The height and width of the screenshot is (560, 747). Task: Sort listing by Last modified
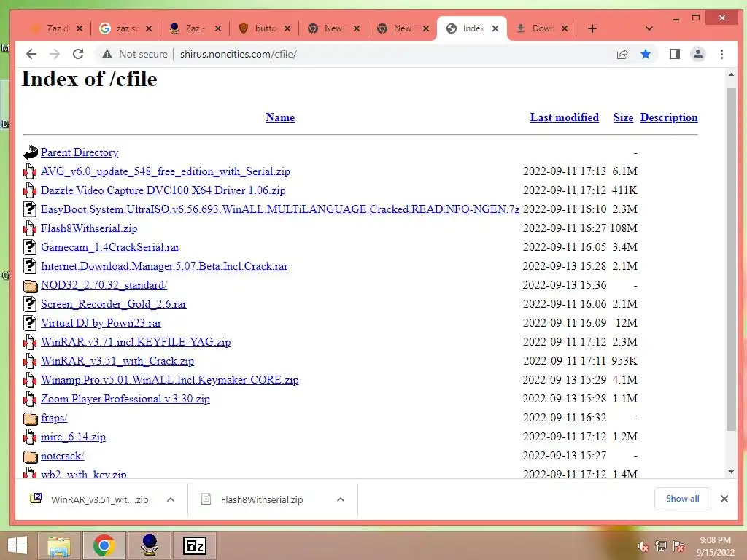tap(565, 117)
